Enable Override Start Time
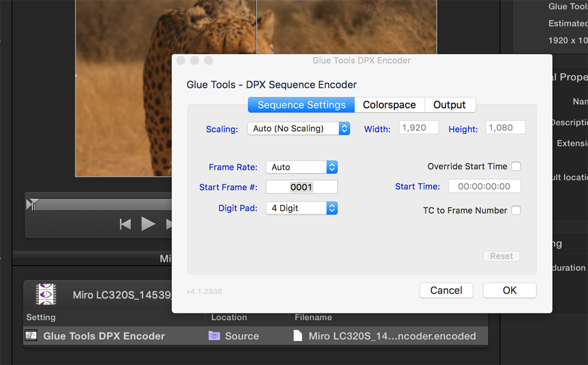 pyautogui.click(x=516, y=166)
